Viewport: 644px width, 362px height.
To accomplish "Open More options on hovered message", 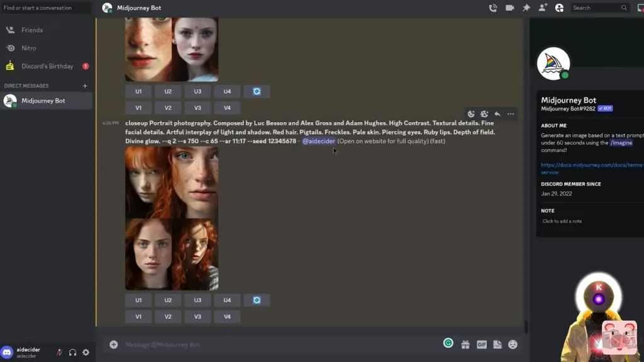I will (511, 114).
